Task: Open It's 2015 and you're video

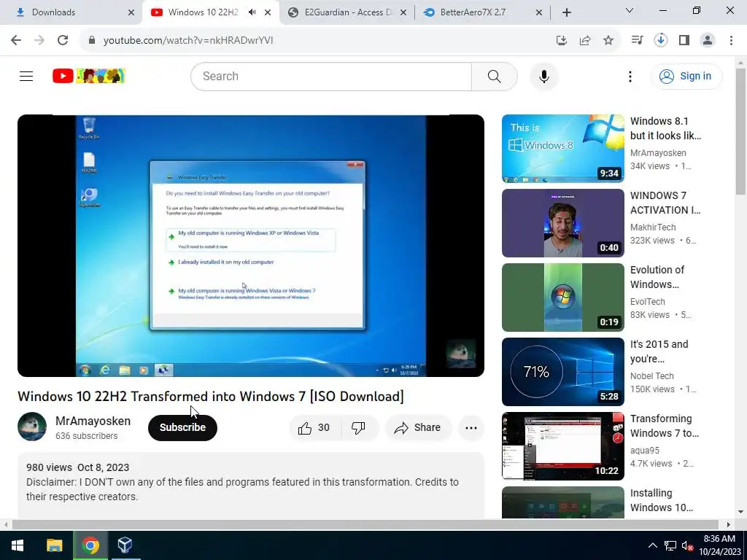Action: (x=562, y=371)
